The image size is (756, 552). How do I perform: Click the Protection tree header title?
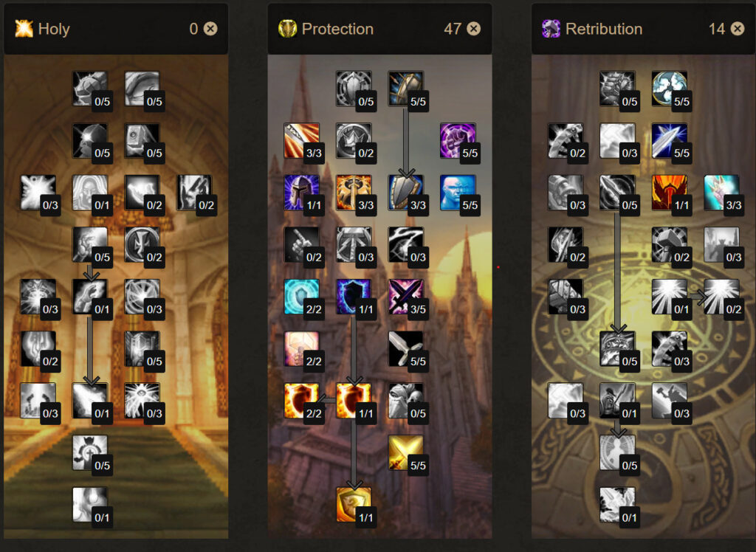point(337,29)
